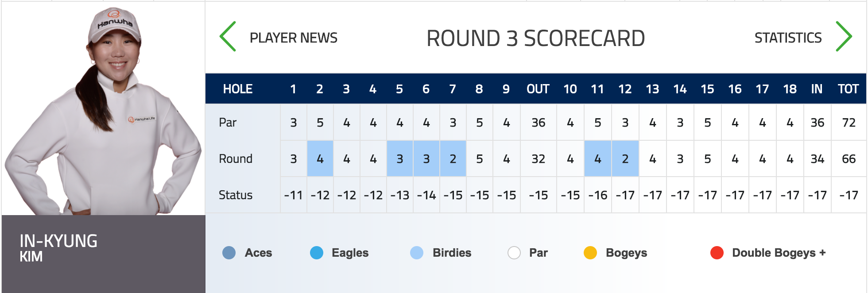Open the Statistics section

coord(788,38)
